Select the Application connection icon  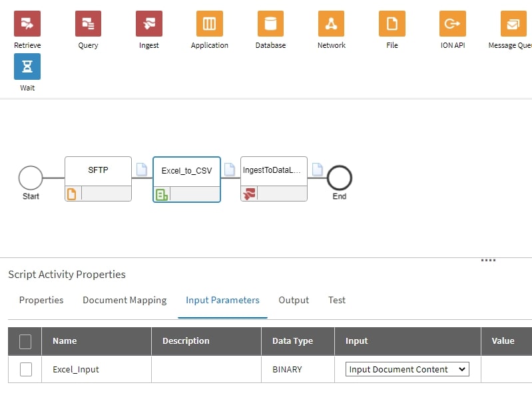[209, 23]
